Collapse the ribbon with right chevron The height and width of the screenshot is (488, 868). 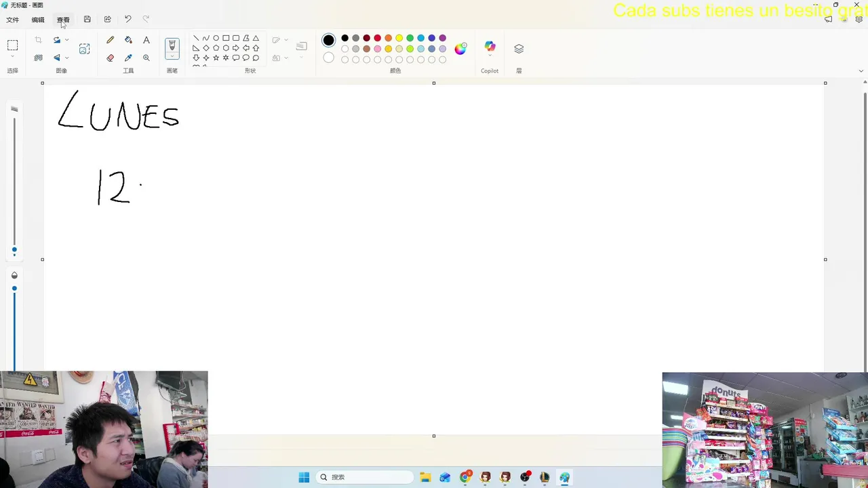tap(861, 70)
